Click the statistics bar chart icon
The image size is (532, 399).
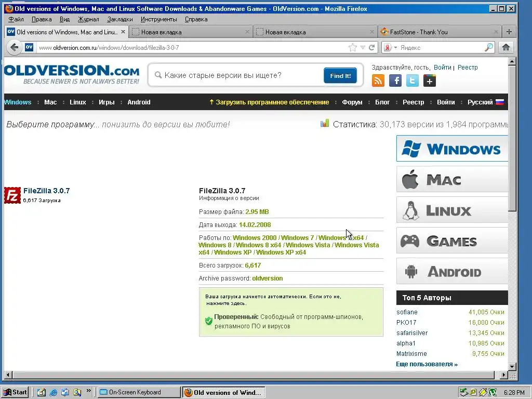click(325, 123)
